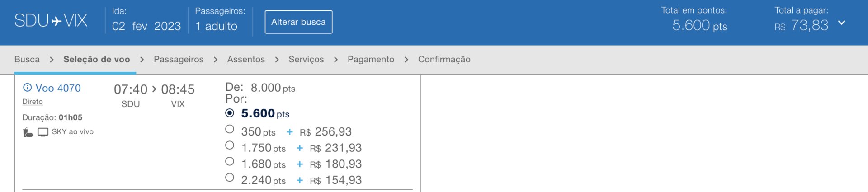This screenshot has height=192, width=868.
Task: Click the SKY ao vivo TV icon
Action: tap(43, 132)
